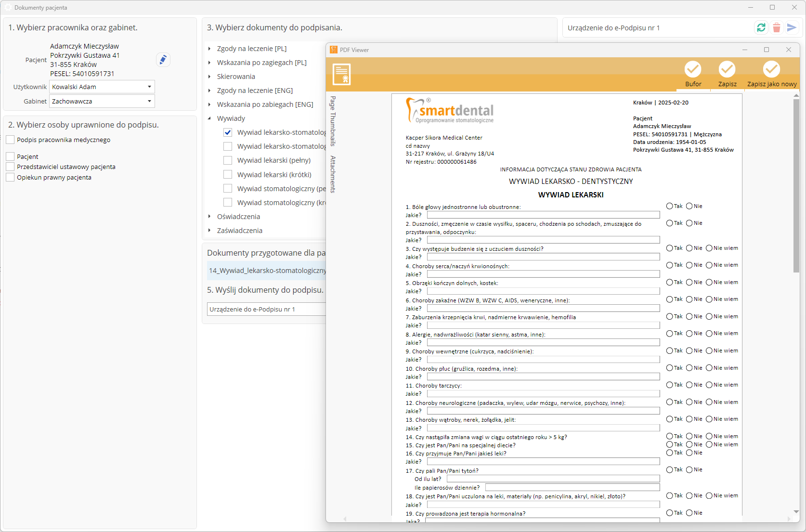Viewport: 806px width, 532px height.
Task: Select Tak for question 1 Bóle głowy
Action: pos(670,206)
